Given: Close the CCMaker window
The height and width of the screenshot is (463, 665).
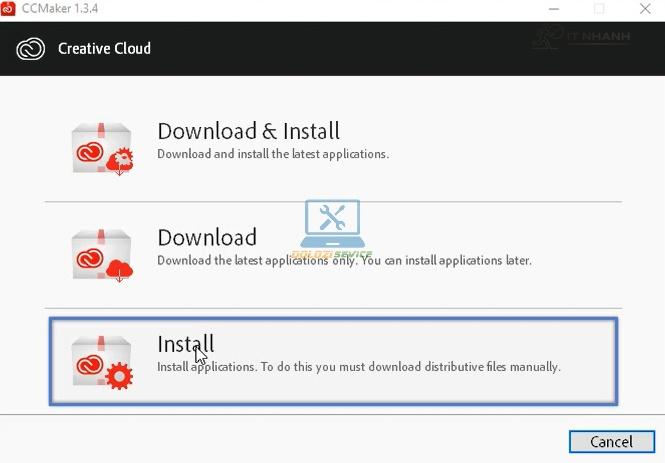Looking at the screenshot, I should click(645, 9).
